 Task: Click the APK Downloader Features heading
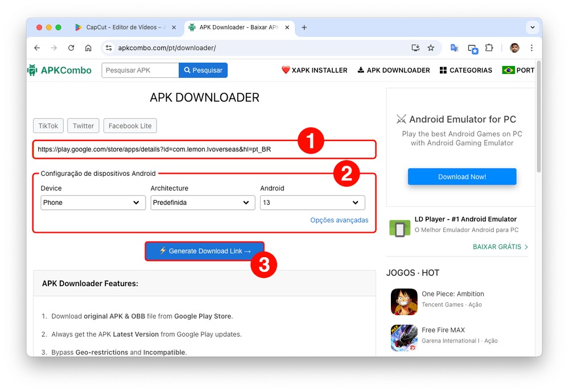(90, 283)
